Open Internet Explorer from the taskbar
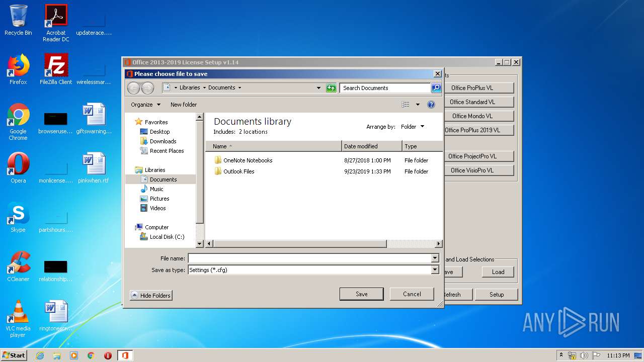Image resolution: width=644 pixels, height=362 pixels. [40, 355]
